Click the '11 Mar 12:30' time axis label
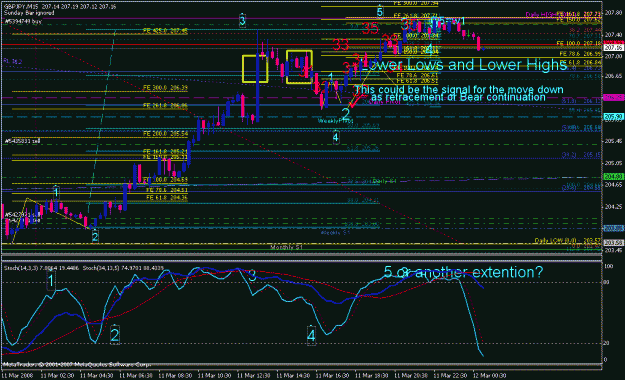 254,376
